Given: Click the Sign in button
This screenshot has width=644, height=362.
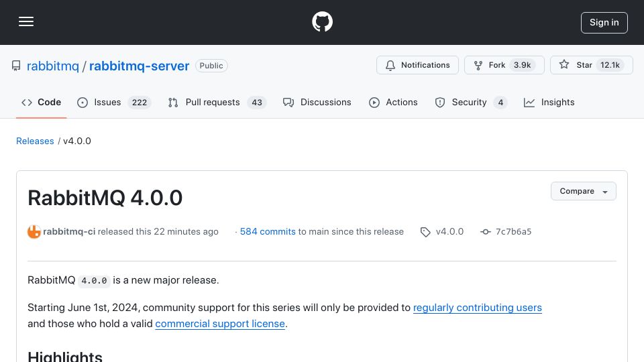Looking at the screenshot, I should [604, 23].
